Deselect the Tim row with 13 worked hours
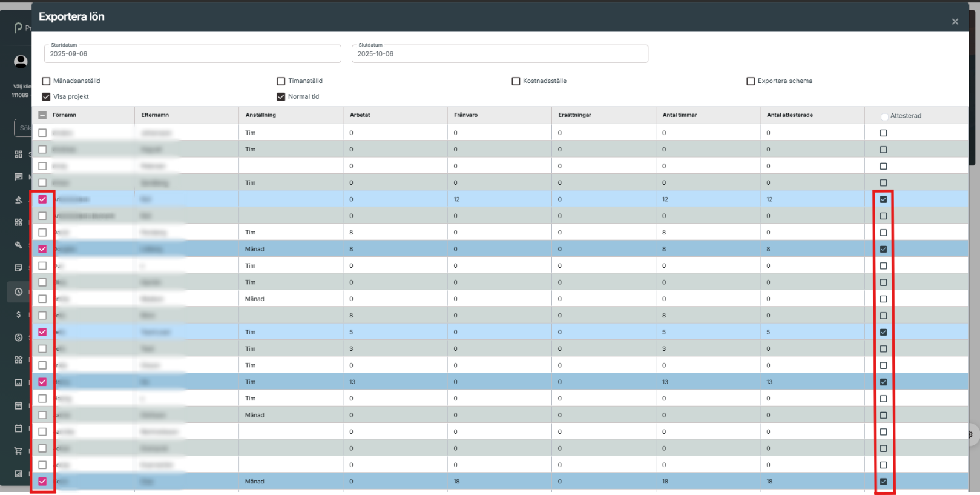Viewport: 980px width, 495px height. 42,382
